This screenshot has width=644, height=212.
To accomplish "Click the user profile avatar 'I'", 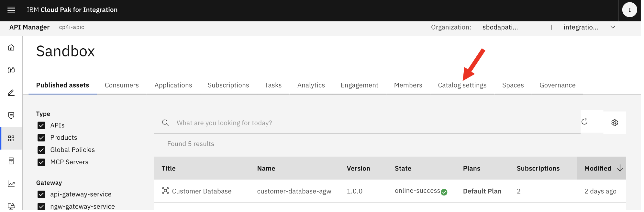I will click(x=629, y=10).
